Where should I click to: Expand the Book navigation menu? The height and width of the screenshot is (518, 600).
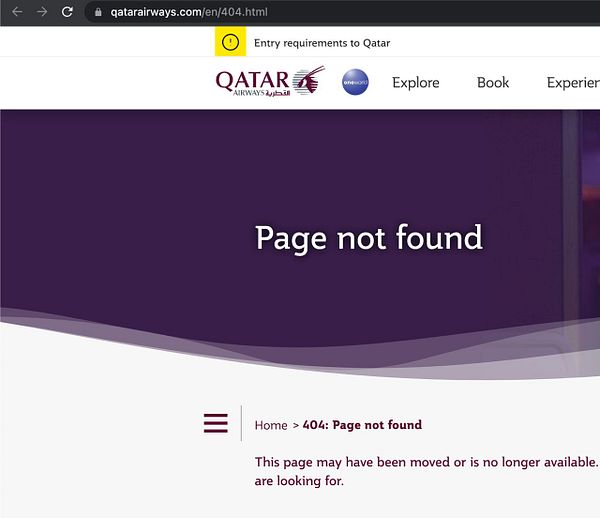tap(493, 83)
